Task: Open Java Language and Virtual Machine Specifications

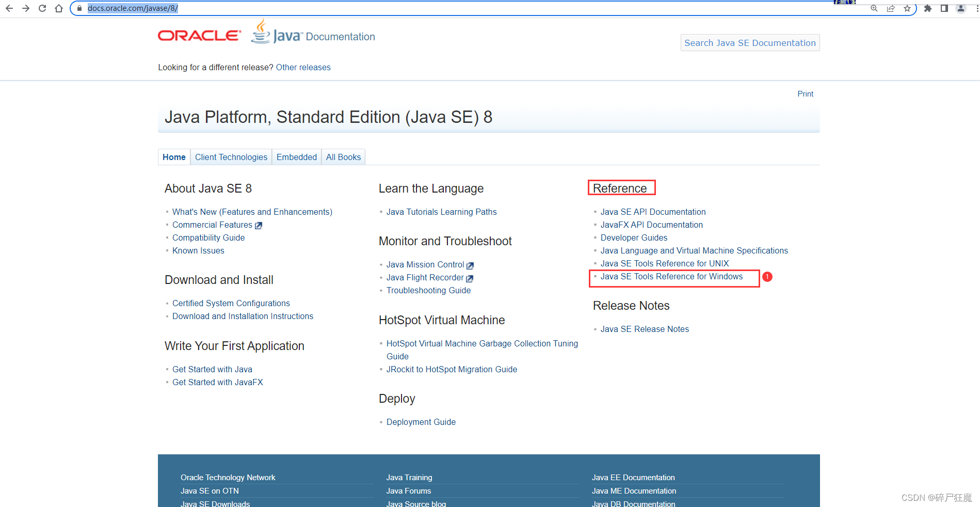Action: pyautogui.click(x=694, y=250)
